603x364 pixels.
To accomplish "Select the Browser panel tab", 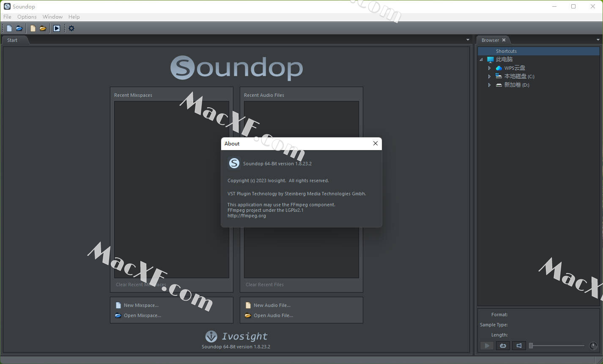I will (490, 40).
